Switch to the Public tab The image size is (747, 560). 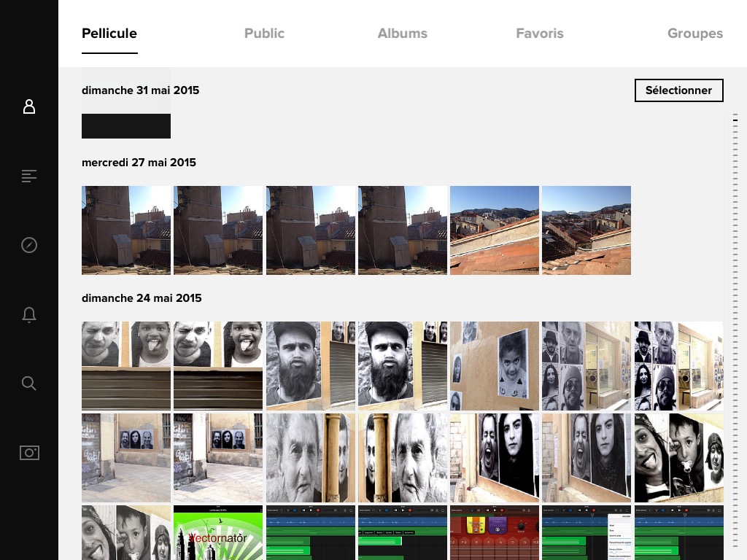(x=264, y=34)
